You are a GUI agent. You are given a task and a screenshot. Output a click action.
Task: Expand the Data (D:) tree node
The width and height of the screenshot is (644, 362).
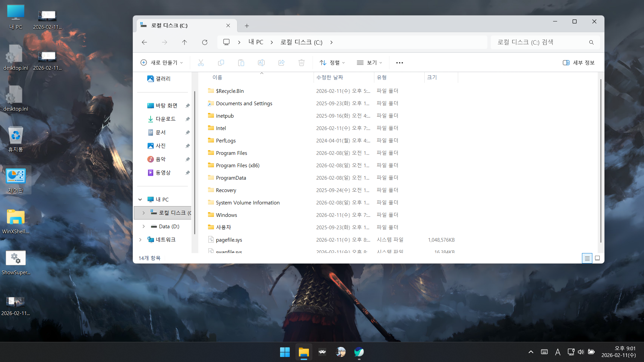pyautogui.click(x=144, y=227)
